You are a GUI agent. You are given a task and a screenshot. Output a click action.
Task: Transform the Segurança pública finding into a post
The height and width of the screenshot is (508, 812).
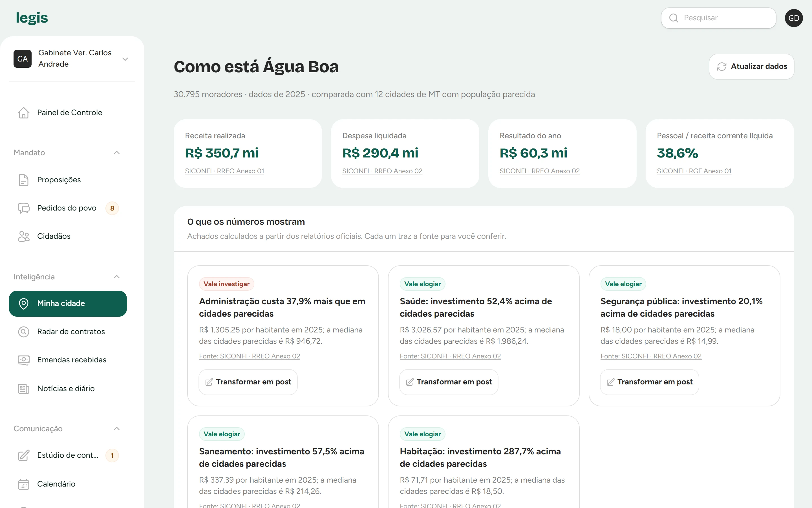(x=649, y=382)
